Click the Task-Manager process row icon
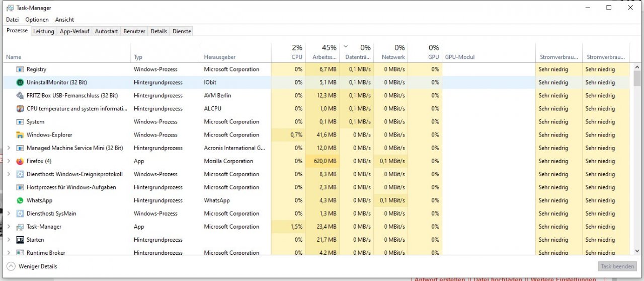644x281 pixels. (20, 227)
